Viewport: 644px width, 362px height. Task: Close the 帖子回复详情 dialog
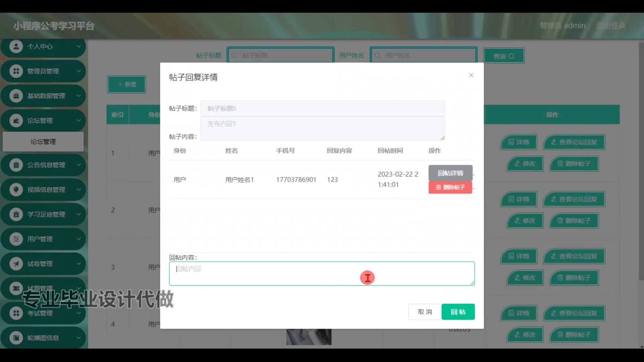pos(471,75)
